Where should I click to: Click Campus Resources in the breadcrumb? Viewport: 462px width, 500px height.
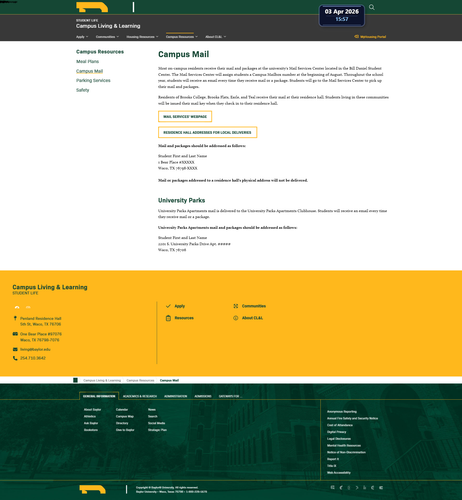coord(140,380)
